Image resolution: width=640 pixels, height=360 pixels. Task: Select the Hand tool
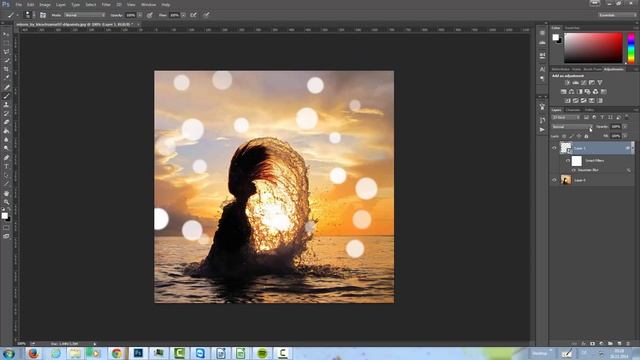[x=6, y=193]
